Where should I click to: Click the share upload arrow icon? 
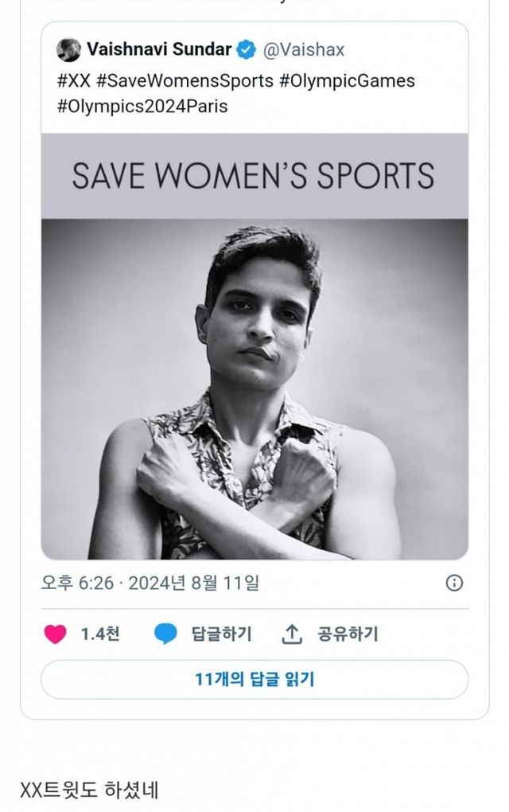point(293,634)
